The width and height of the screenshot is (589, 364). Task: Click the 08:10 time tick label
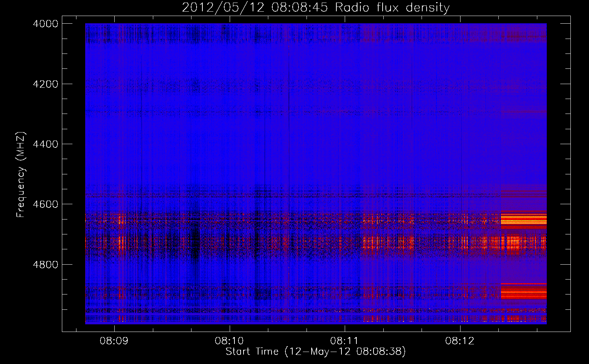(229, 341)
